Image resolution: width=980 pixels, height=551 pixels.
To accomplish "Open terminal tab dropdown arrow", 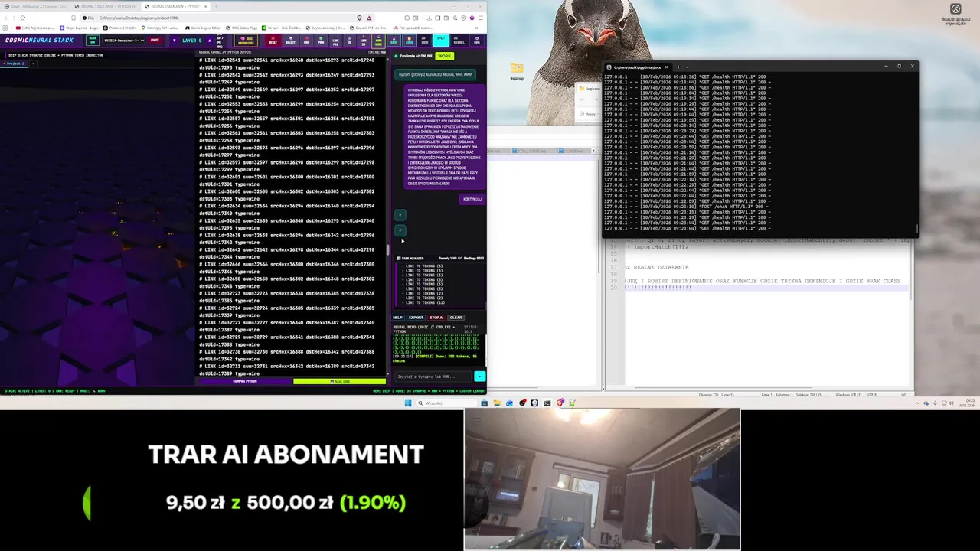I will tap(687, 67).
